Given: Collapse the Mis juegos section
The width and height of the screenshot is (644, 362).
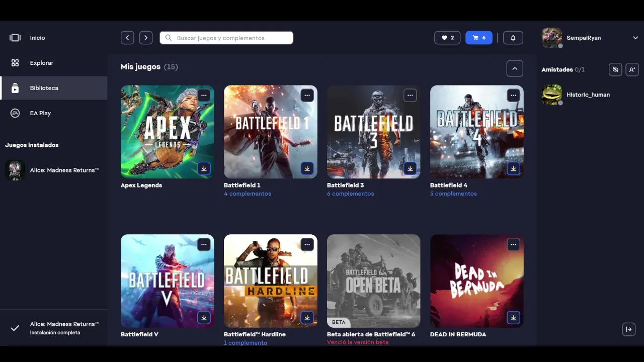Looking at the screenshot, I should coord(515,68).
